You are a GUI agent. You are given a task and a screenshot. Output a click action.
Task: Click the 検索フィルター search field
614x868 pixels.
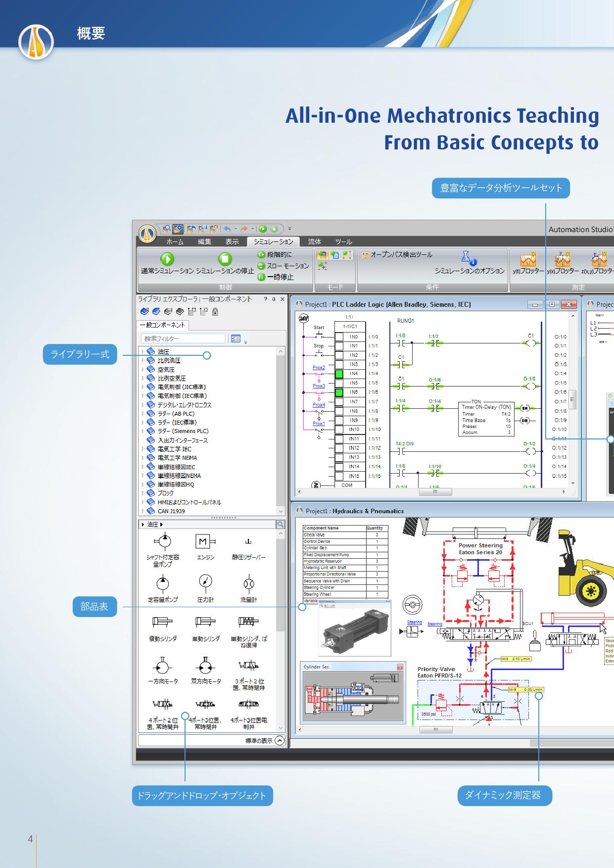click(184, 338)
